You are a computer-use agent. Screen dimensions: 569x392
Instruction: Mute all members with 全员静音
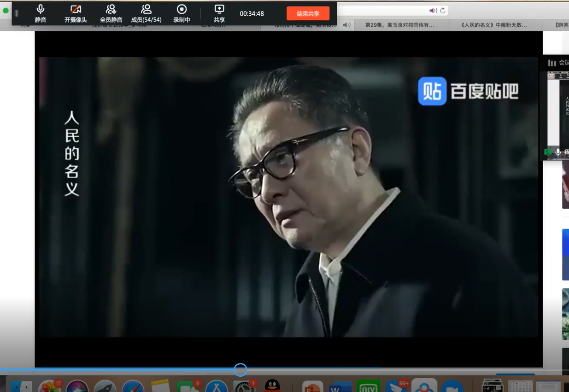click(x=111, y=13)
